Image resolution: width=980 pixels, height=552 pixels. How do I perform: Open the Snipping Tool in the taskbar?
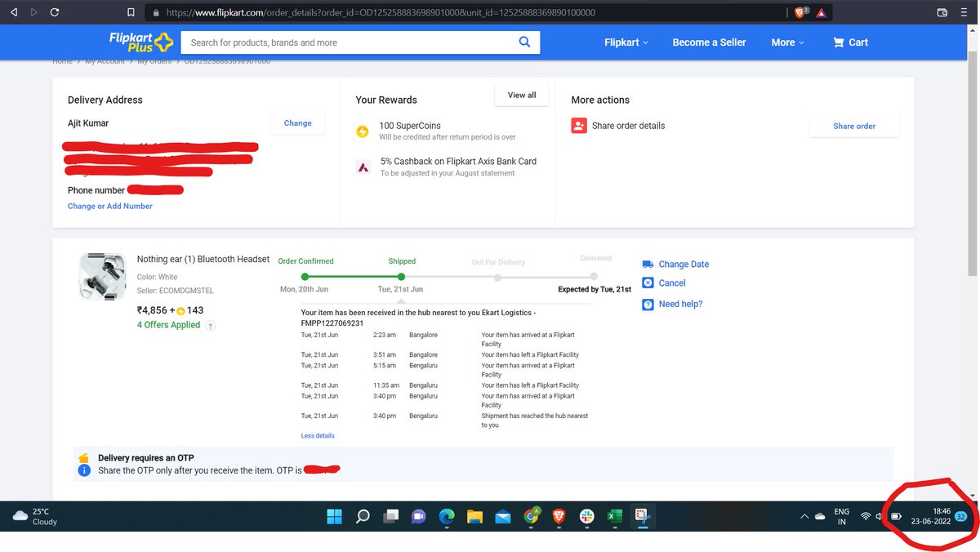tap(643, 517)
